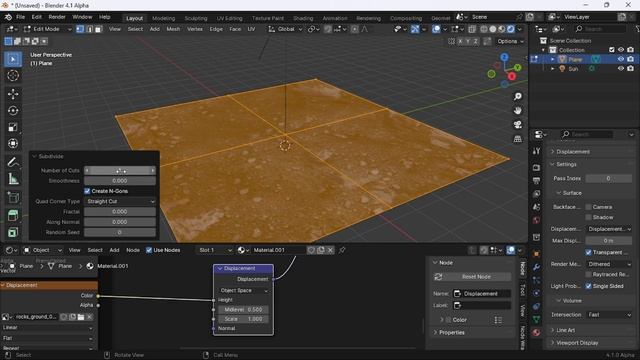Open viewport Options button

click(x=510, y=41)
